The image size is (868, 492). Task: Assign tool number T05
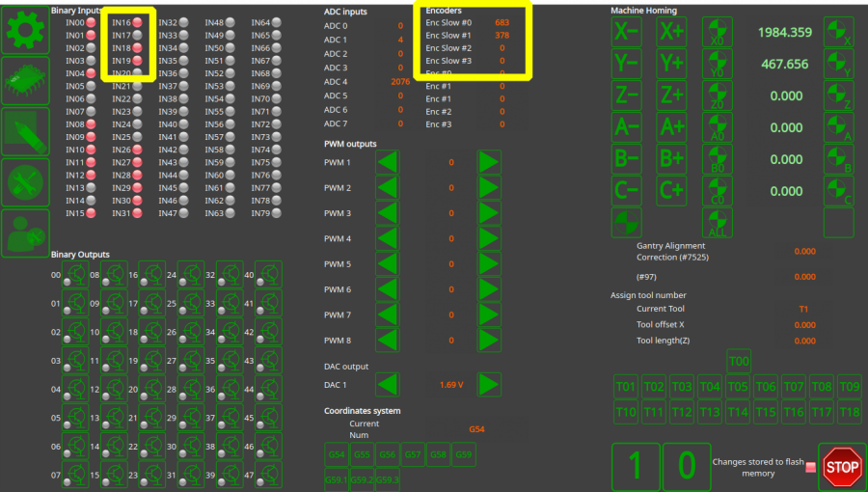pos(738,388)
